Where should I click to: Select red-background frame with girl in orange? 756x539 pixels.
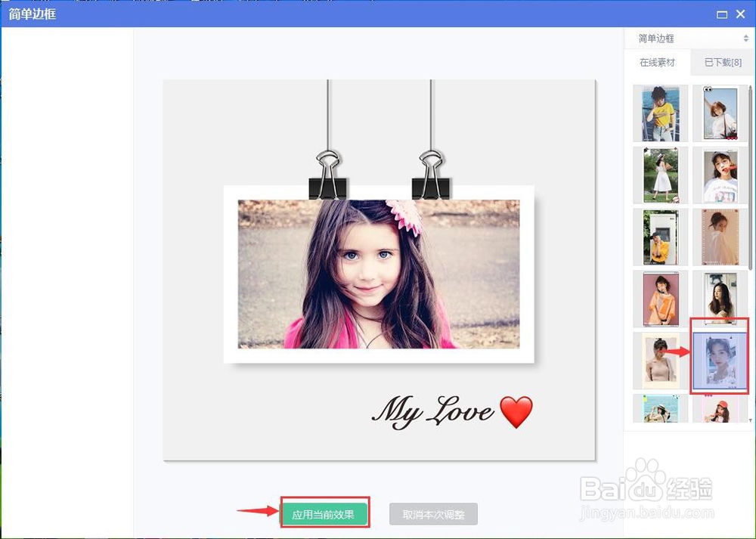(661, 299)
